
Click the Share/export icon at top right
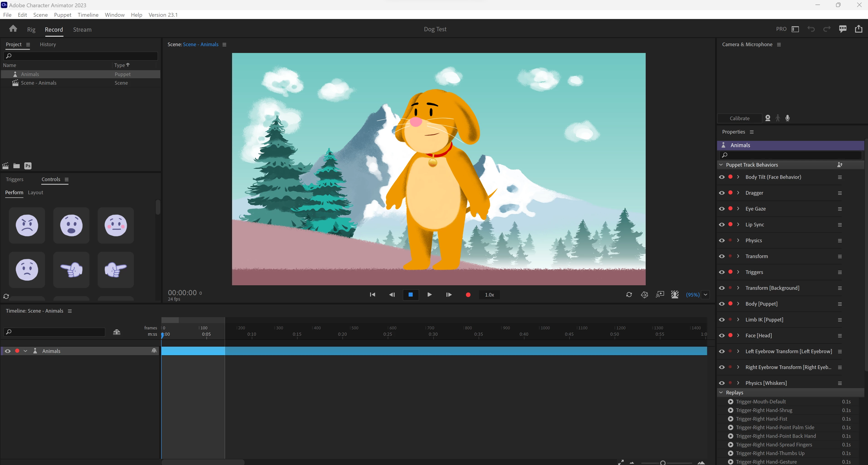pos(858,29)
